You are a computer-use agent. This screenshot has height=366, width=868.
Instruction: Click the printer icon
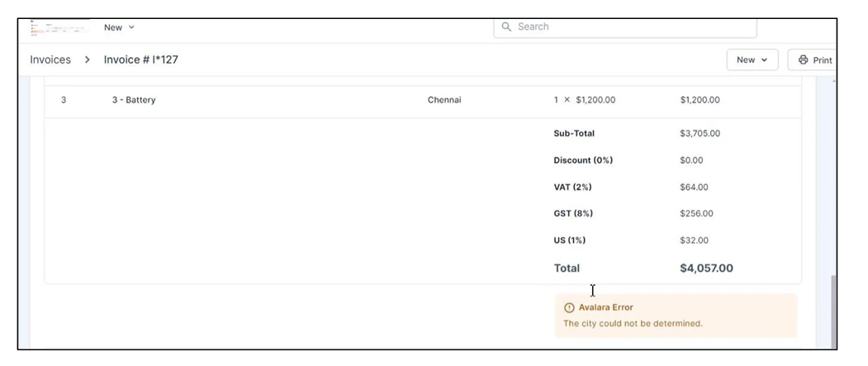point(804,59)
